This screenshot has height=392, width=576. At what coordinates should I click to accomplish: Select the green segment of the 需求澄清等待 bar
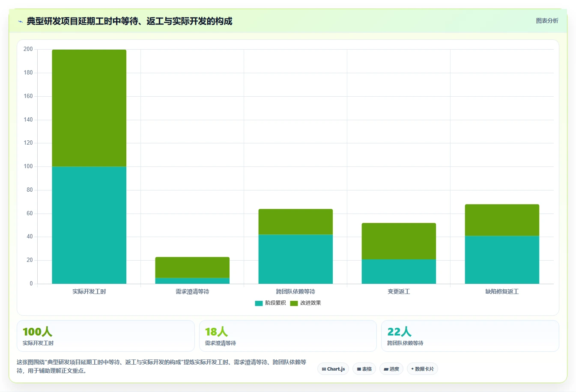click(192, 267)
